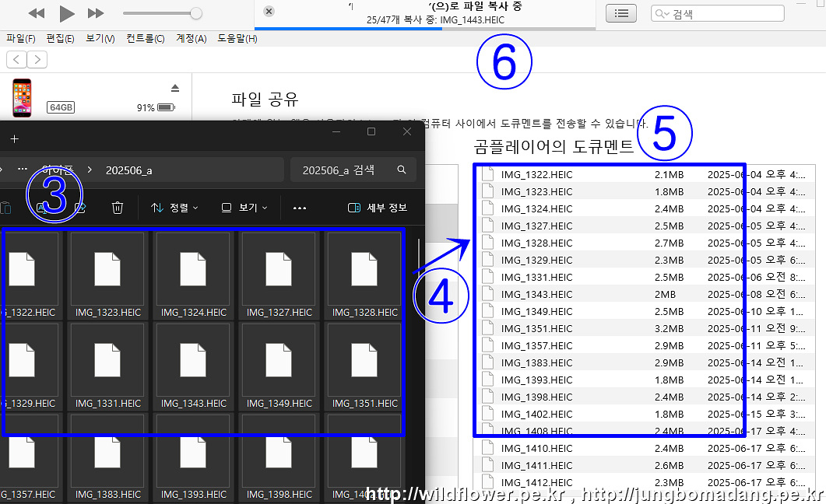Select IMG_1323.HEIC file thumbnail in Explorer
The height and width of the screenshot is (504, 826).
point(107,275)
